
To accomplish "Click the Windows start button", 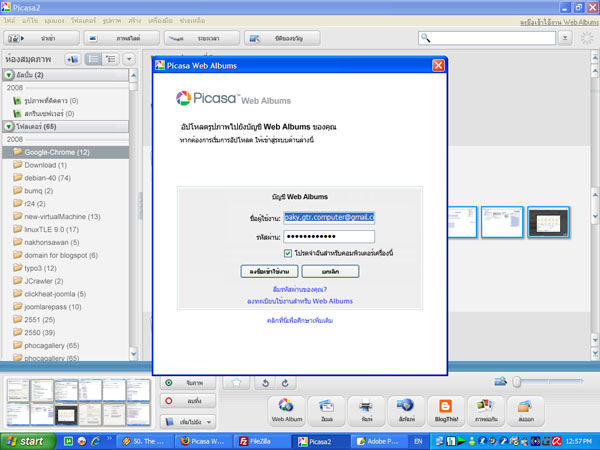I will (27, 441).
